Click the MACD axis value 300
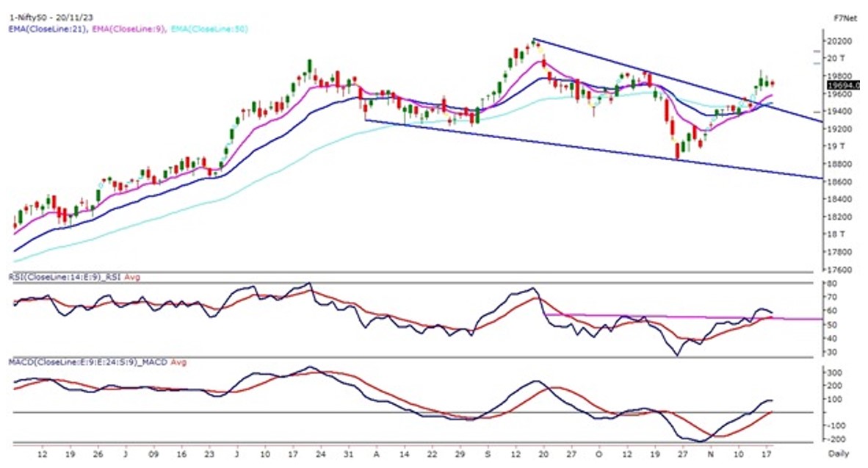This screenshot has width=868, height=468. coord(834,372)
